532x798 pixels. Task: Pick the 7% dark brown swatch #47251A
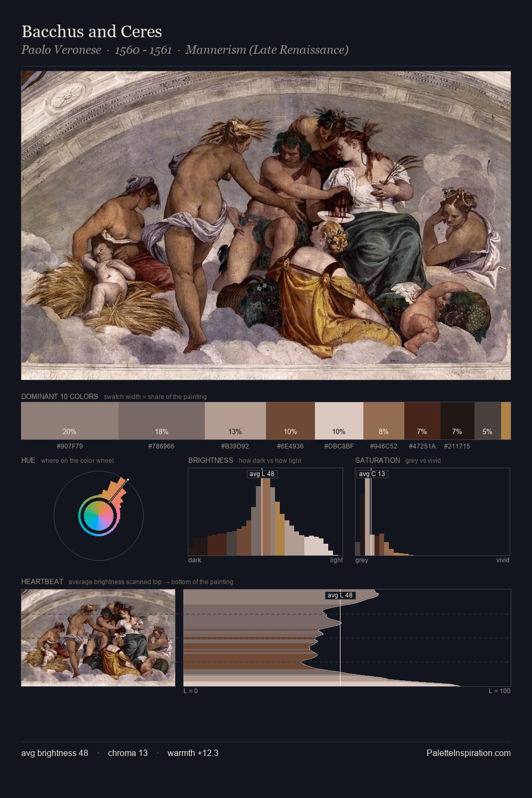pyautogui.click(x=422, y=421)
